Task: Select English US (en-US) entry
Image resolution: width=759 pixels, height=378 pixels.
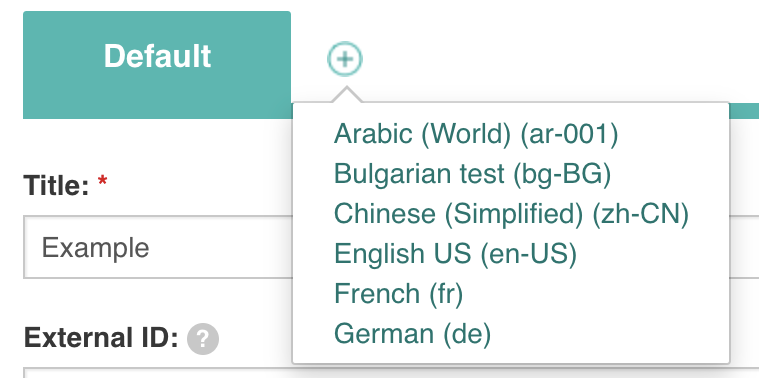Action: 455,254
